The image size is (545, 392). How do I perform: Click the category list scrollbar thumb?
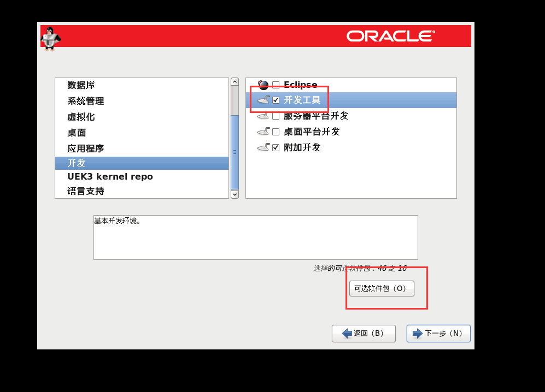[235, 152]
